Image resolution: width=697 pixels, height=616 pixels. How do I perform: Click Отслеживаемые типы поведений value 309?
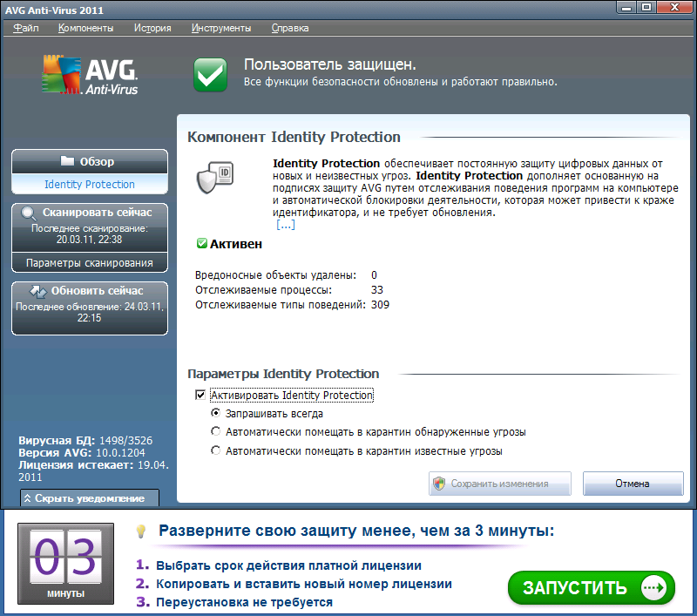(x=380, y=305)
